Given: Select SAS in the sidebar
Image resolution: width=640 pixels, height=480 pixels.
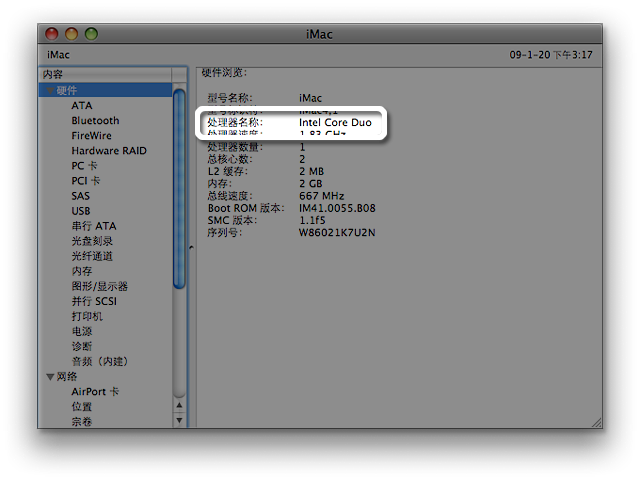Looking at the screenshot, I should point(80,196).
